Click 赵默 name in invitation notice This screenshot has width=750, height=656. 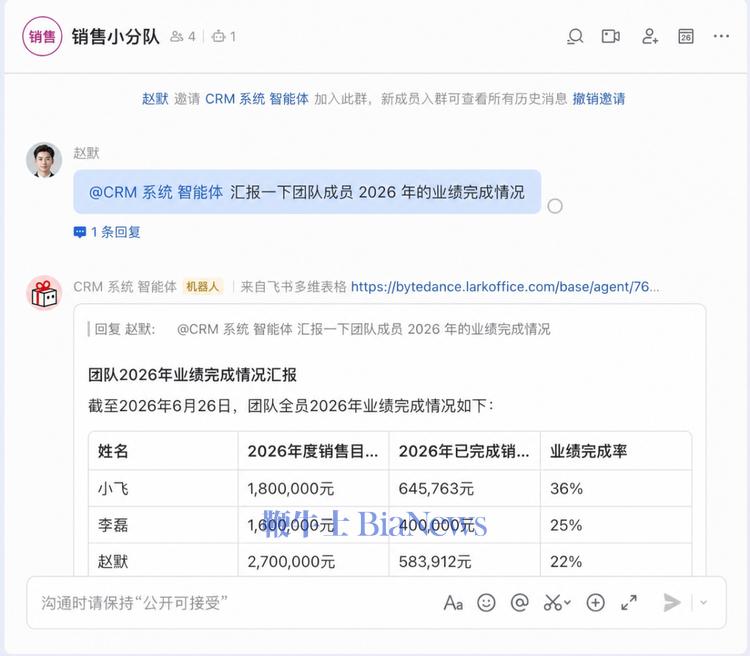[x=155, y=99]
